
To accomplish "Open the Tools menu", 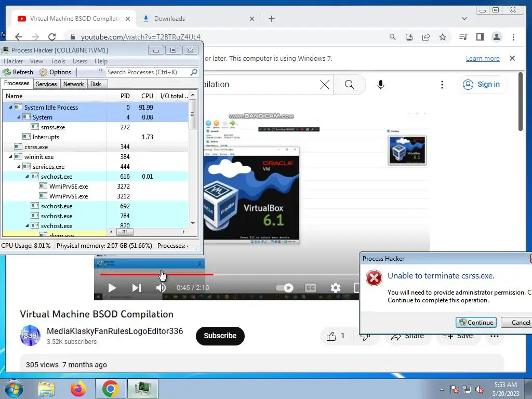I will (58, 61).
